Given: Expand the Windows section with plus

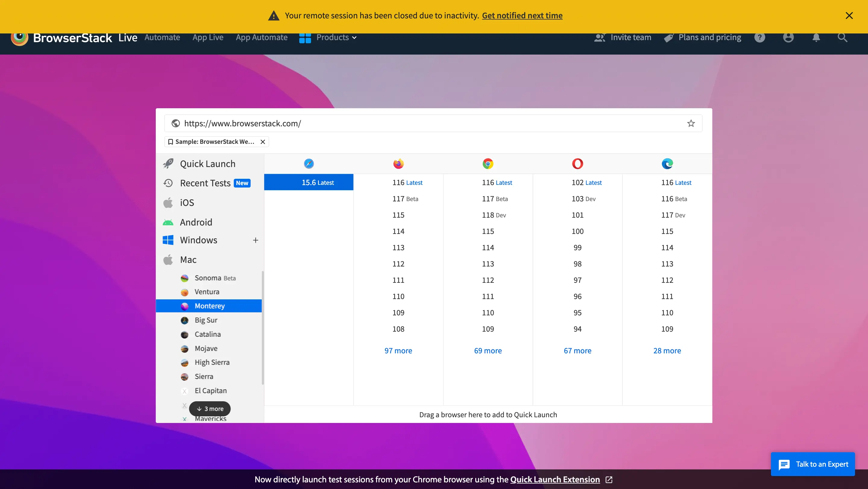Looking at the screenshot, I should (255, 240).
